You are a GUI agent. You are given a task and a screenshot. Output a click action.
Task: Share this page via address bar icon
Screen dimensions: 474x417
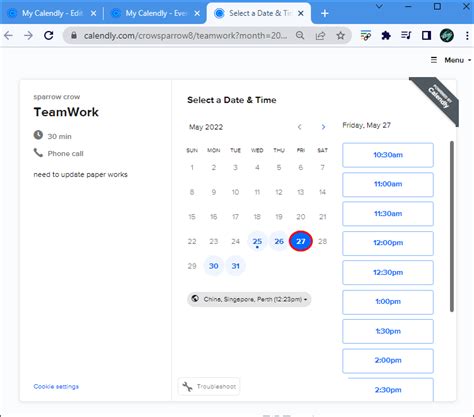pyautogui.click(x=320, y=35)
